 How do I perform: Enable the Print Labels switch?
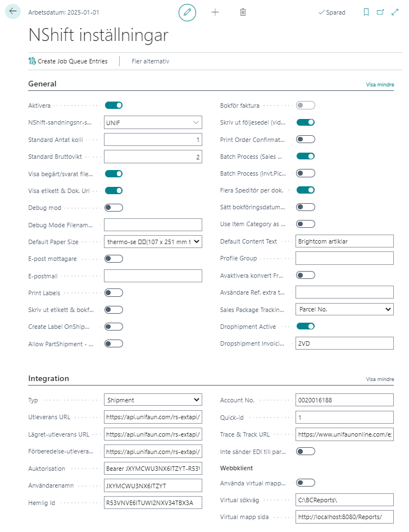[113, 292]
